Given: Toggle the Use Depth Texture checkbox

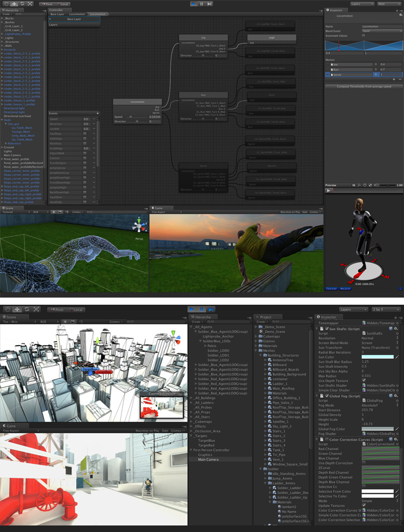Looking at the screenshot, I should (x=364, y=380).
